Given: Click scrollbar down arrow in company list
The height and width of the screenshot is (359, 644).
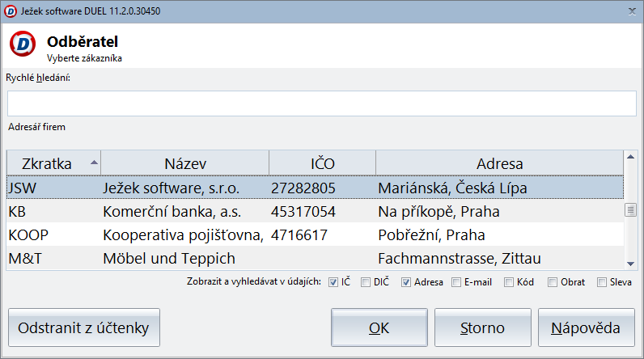Looking at the screenshot, I should click(630, 264).
